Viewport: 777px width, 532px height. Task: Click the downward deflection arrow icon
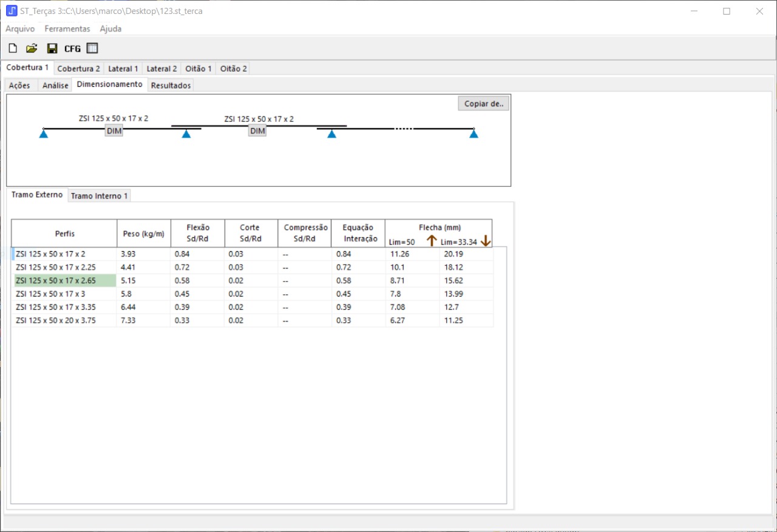485,241
